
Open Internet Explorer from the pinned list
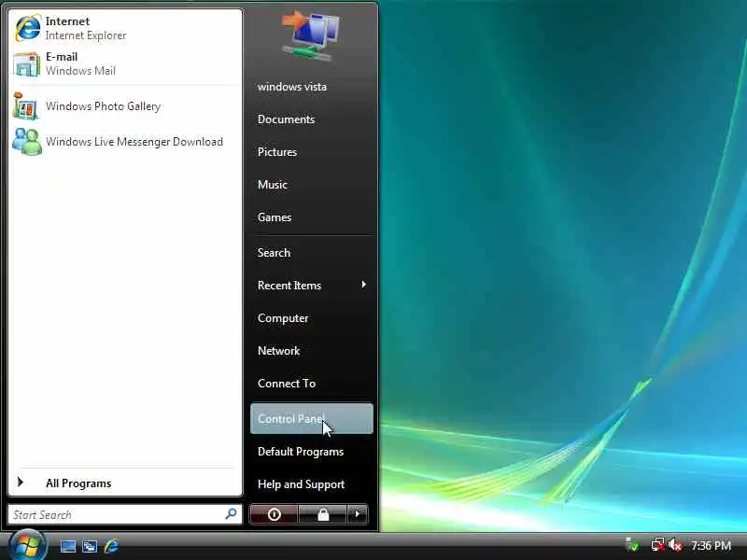coord(125,28)
